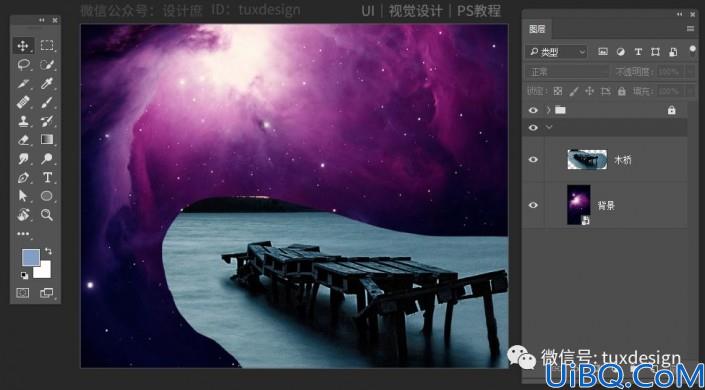Viewport: 705px width, 390px height.
Task: Toggle lock transparent pixels
Action: [x=558, y=91]
